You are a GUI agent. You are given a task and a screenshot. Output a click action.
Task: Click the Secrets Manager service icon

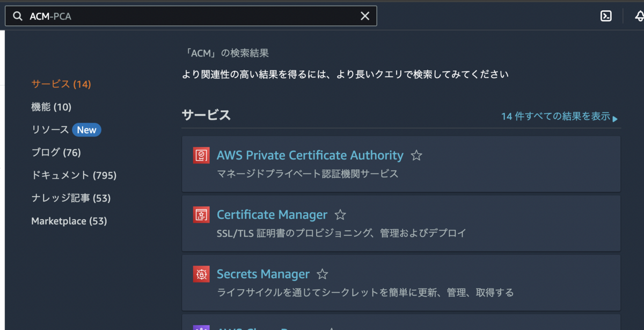click(201, 274)
